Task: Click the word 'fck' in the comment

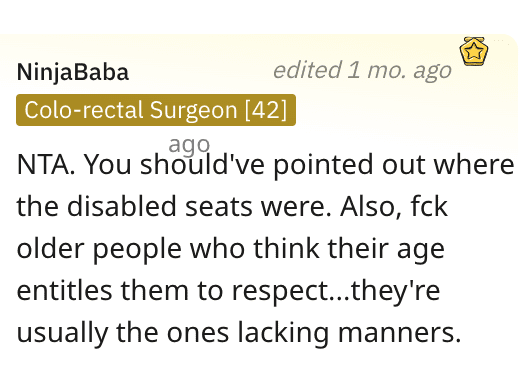Action: pyautogui.click(x=429, y=206)
